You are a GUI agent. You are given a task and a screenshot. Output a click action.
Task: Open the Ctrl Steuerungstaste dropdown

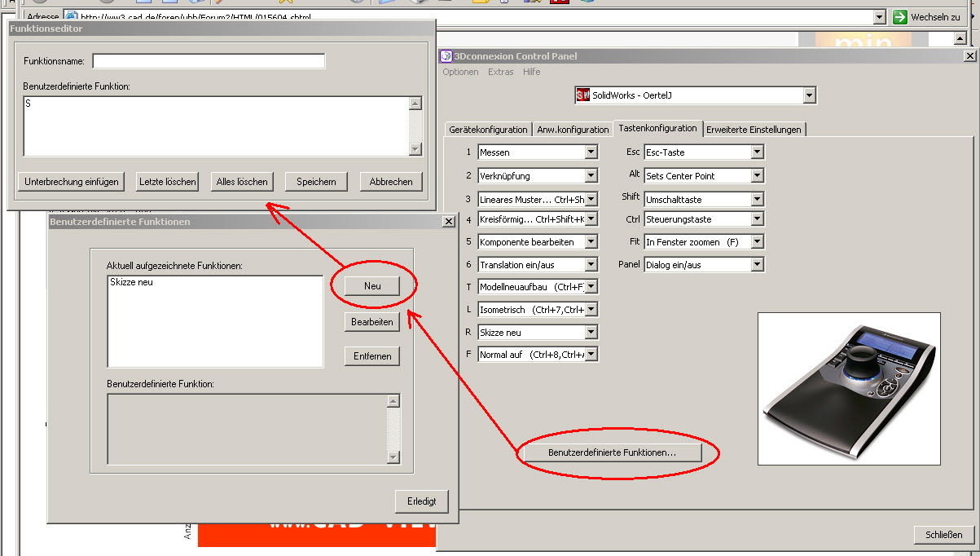click(x=757, y=219)
